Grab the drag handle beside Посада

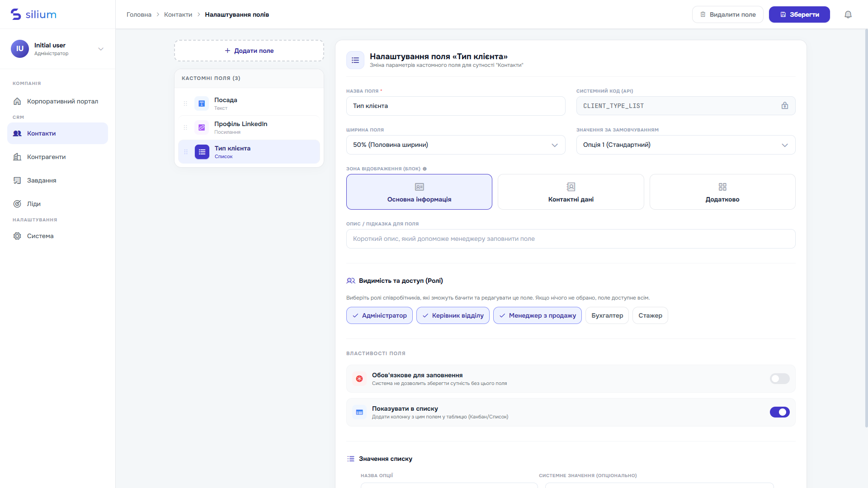[x=185, y=103]
